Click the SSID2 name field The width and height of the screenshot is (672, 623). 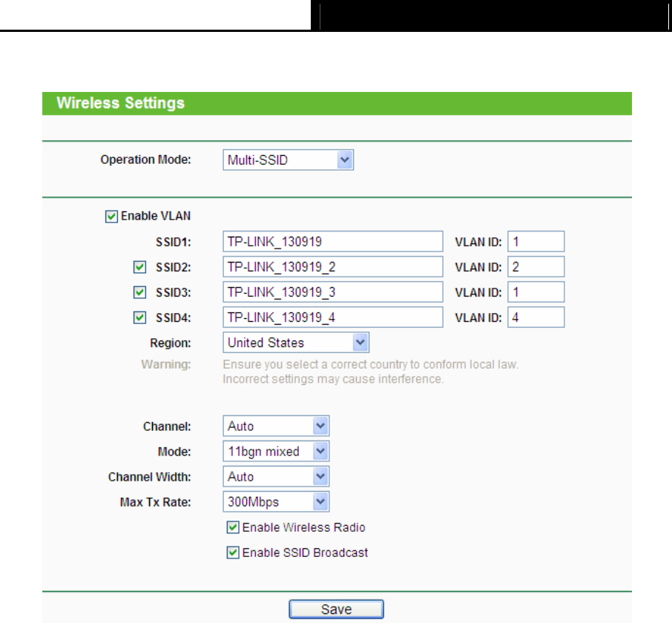click(x=333, y=267)
